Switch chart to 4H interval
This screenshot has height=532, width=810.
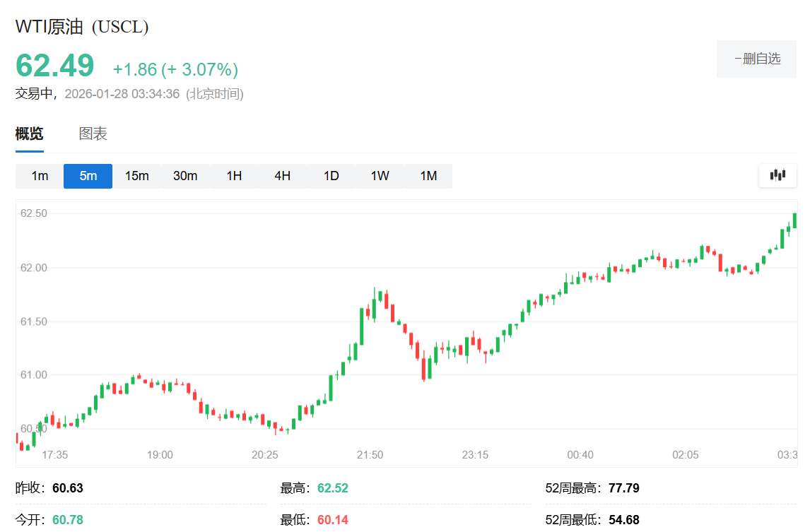coord(281,176)
